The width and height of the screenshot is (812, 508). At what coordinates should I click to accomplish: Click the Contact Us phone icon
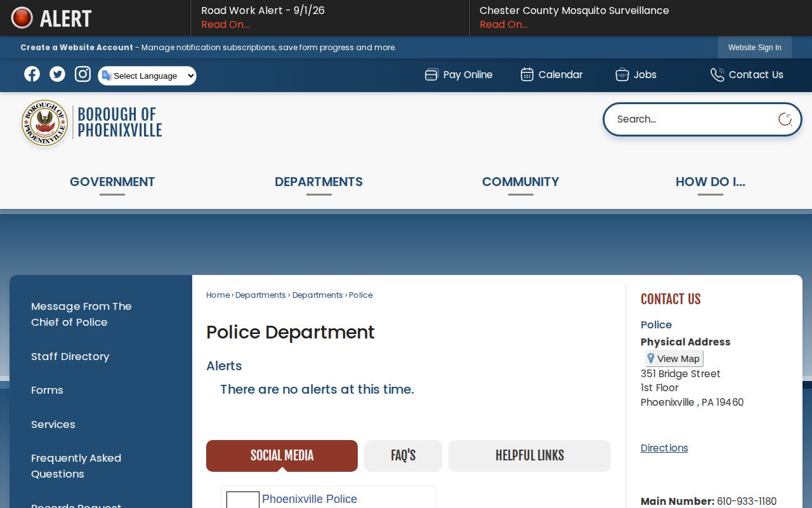click(x=717, y=75)
